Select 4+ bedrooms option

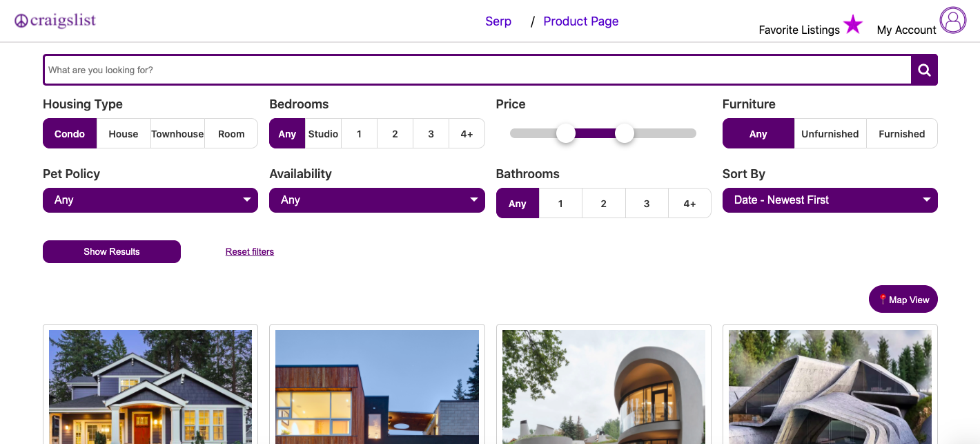(467, 134)
